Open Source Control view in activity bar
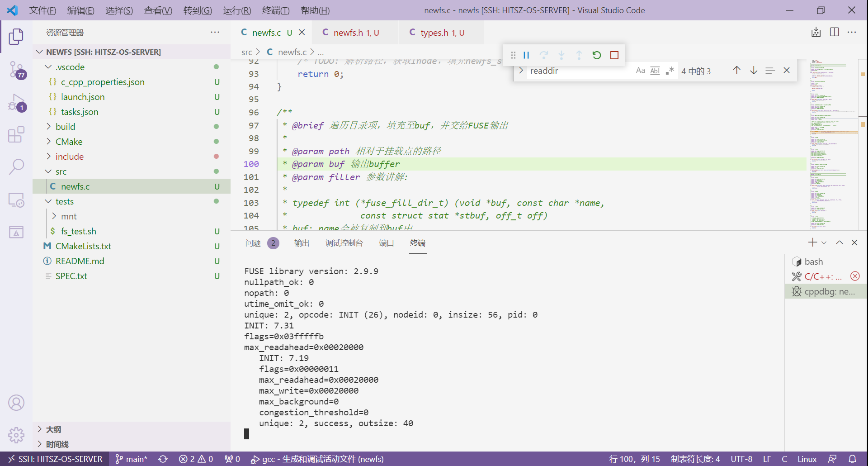This screenshot has width=868, height=466. click(16, 70)
